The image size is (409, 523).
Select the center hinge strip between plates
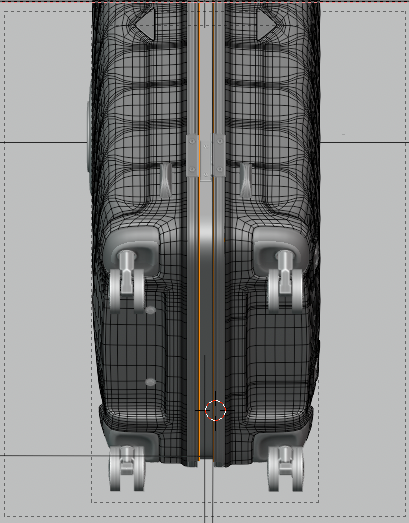[x=206, y=160]
